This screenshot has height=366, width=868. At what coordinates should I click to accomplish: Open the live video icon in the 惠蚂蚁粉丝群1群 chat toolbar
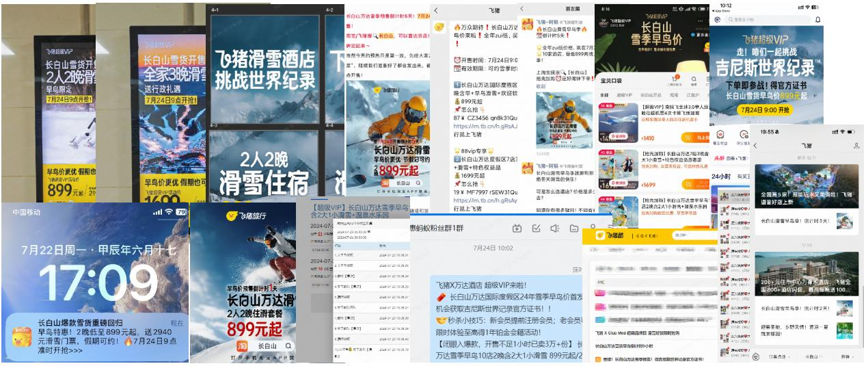517,228
